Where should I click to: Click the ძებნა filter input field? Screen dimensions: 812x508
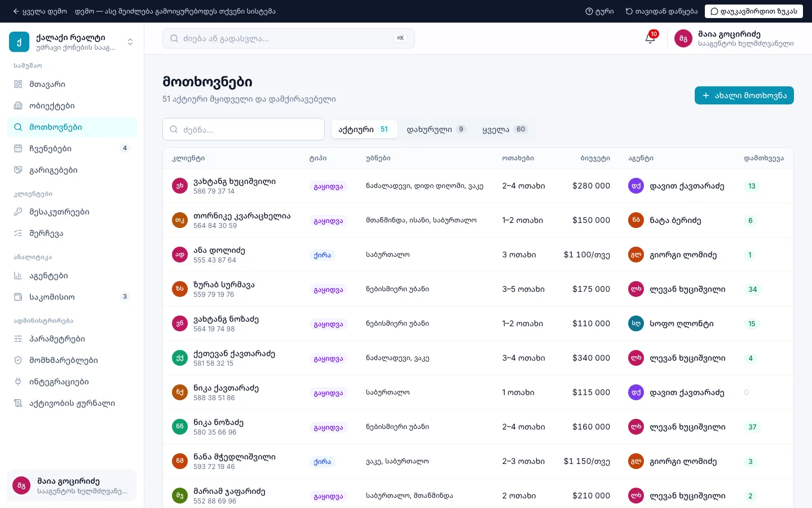click(x=244, y=129)
